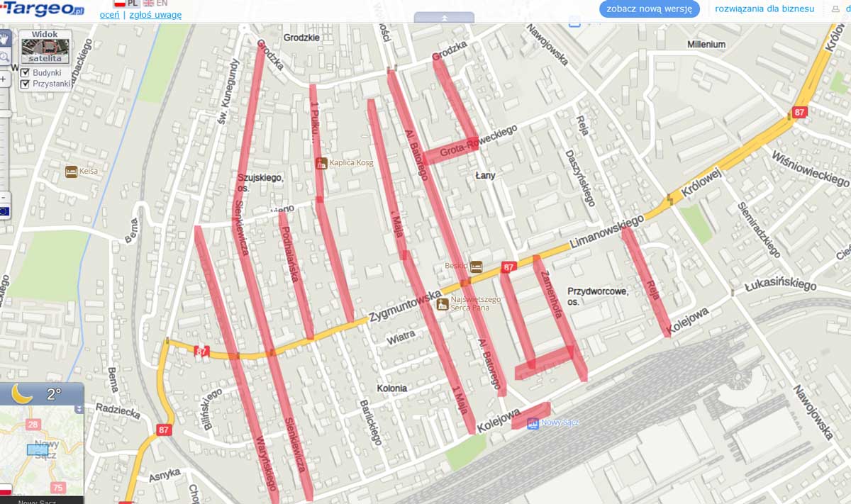Click the Beskid hotel icon
The image size is (851, 504).
(477, 267)
